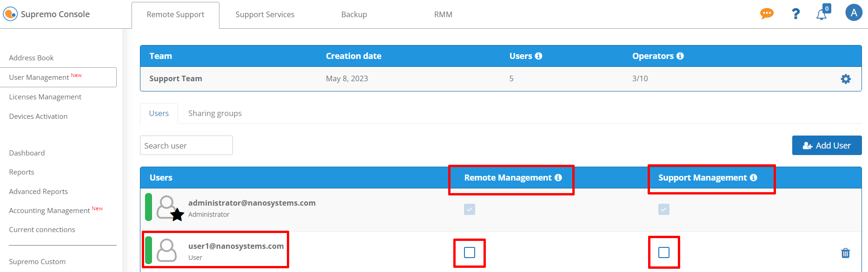This screenshot has height=272, width=868.
Task: Select the administrator@nanosystems.com email
Action: coord(252,203)
